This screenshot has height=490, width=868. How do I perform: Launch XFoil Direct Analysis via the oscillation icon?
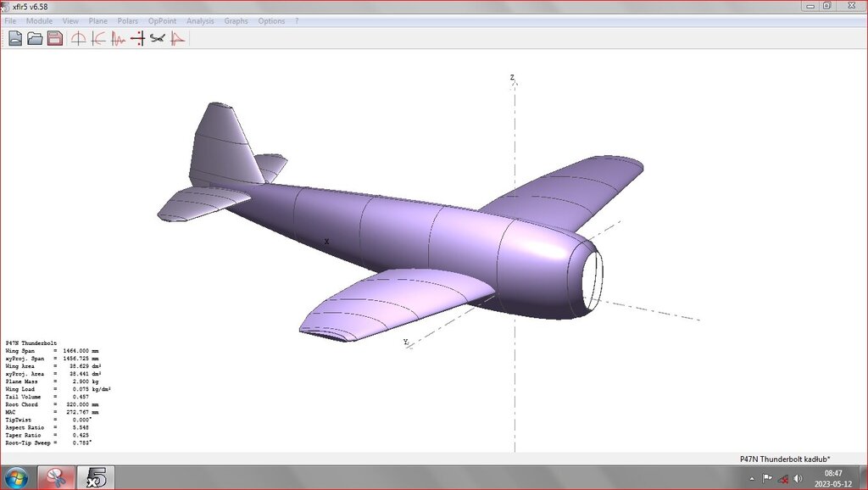117,38
